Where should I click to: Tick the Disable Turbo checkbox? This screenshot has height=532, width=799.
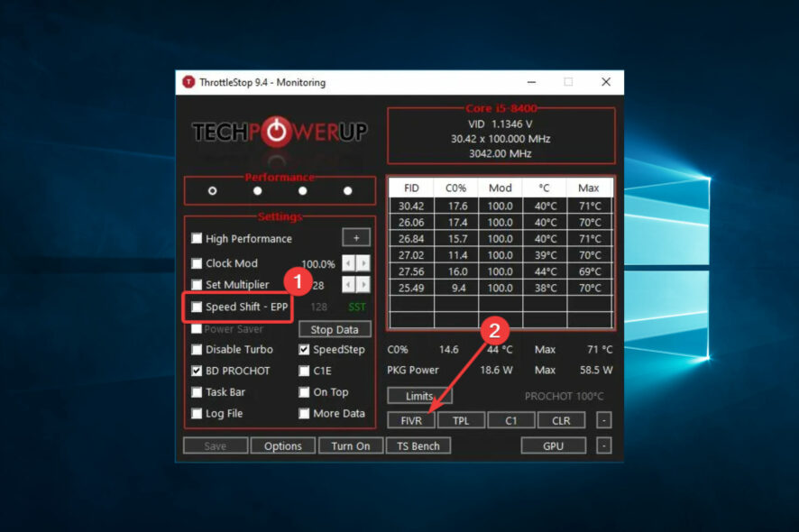tap(197, 350)
